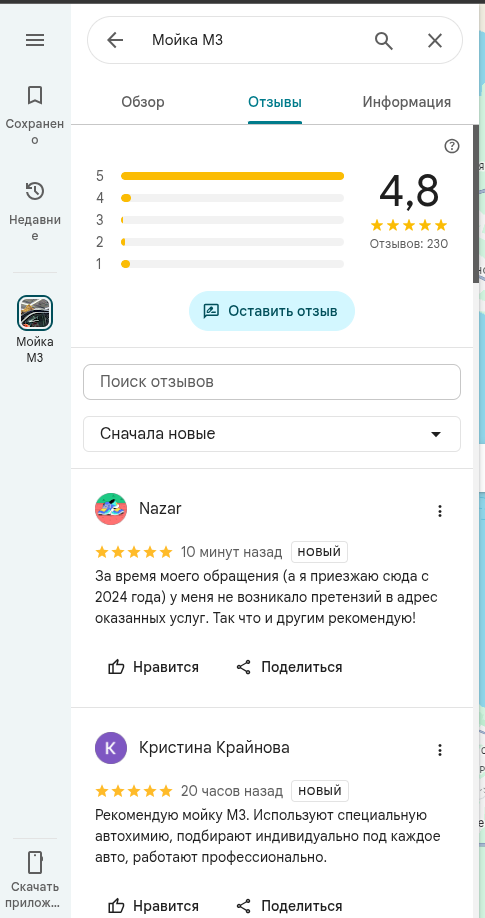The image size is (485, 918).
Task: Click the Nazar reviewer name
Action: tap(160, 509)
